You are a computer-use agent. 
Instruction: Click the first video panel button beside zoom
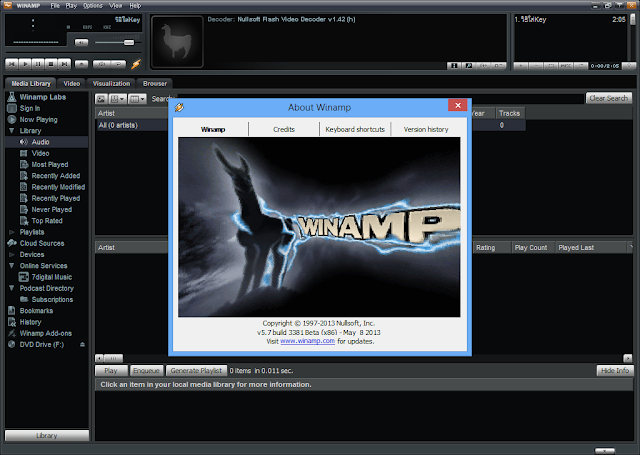click(454, 66)
